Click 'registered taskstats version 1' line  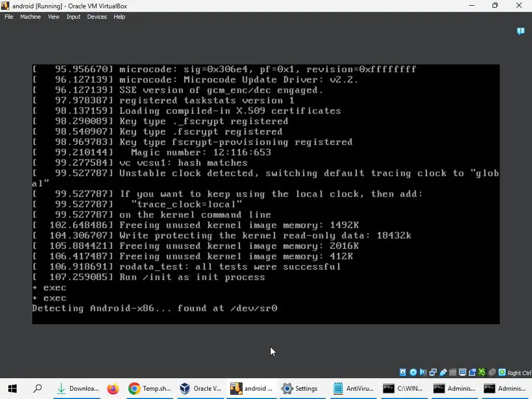pos(207,100)
